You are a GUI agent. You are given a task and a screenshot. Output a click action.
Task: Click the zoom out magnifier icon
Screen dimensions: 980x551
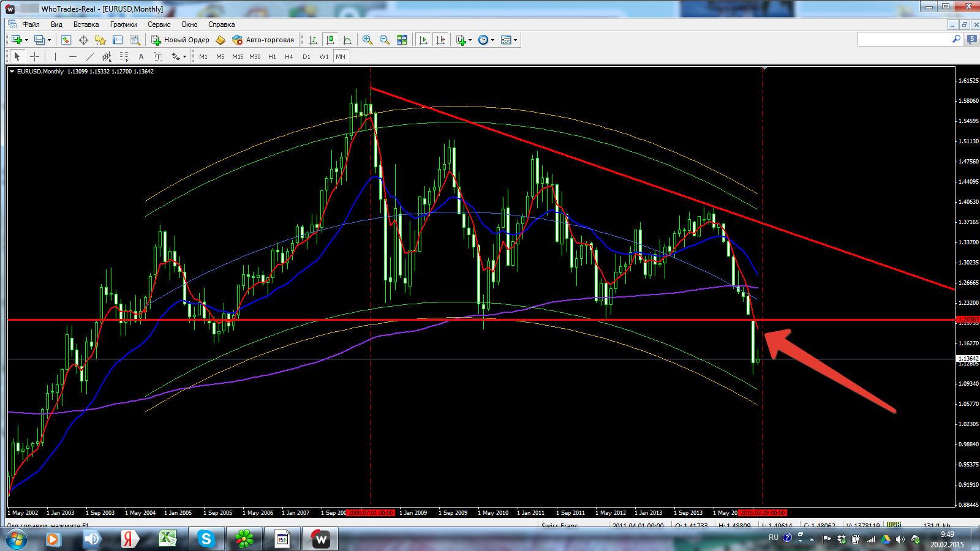coord(385,40)
